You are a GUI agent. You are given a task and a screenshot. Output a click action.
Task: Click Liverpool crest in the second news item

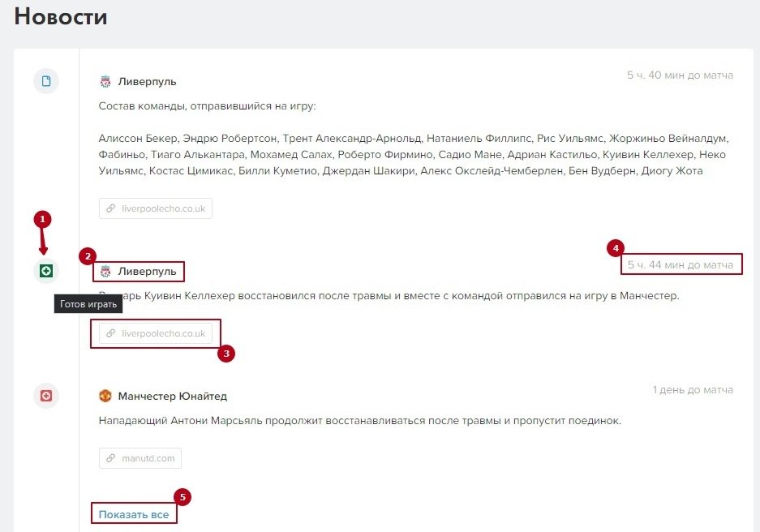(x=105, y=271)
